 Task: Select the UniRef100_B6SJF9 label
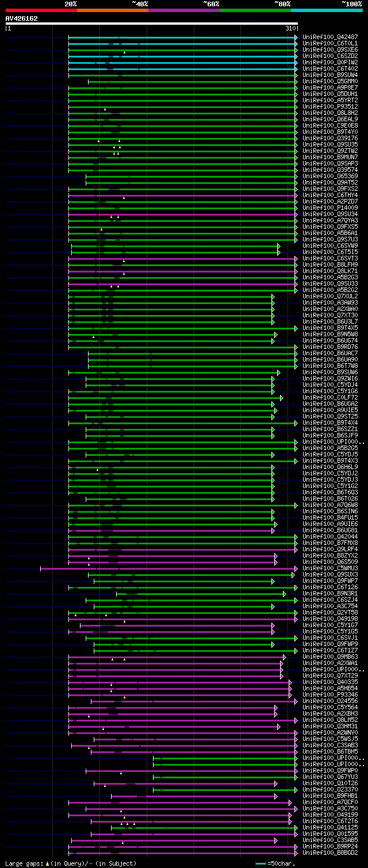point(330,435)
